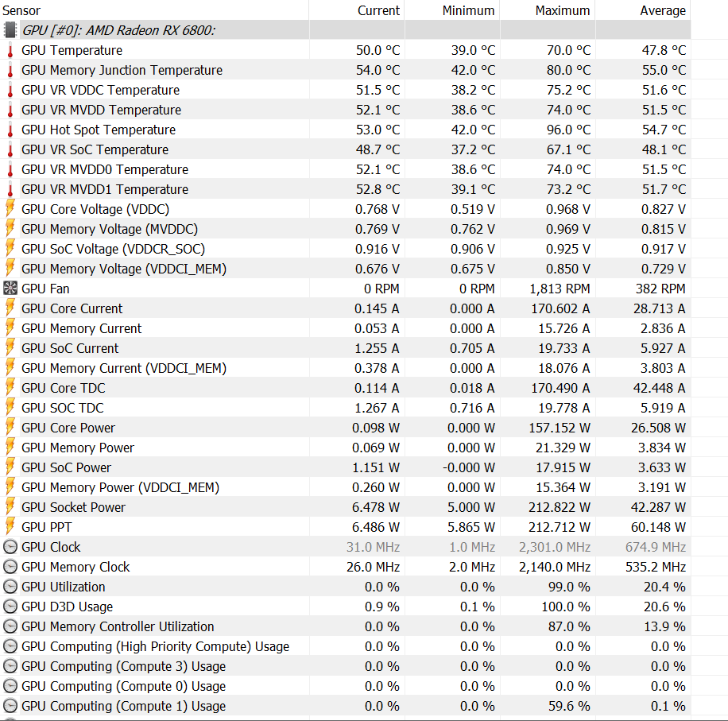The image size is (728, 721).
Task: Click the thermometer icon for GPU Temperature
Action: click(10, 50)
